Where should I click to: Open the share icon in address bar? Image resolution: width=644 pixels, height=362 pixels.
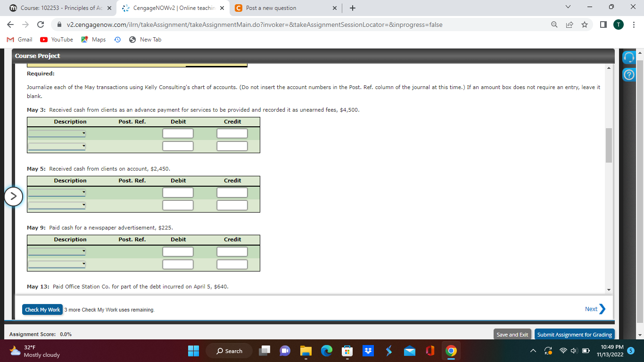[x=569, y=25]
